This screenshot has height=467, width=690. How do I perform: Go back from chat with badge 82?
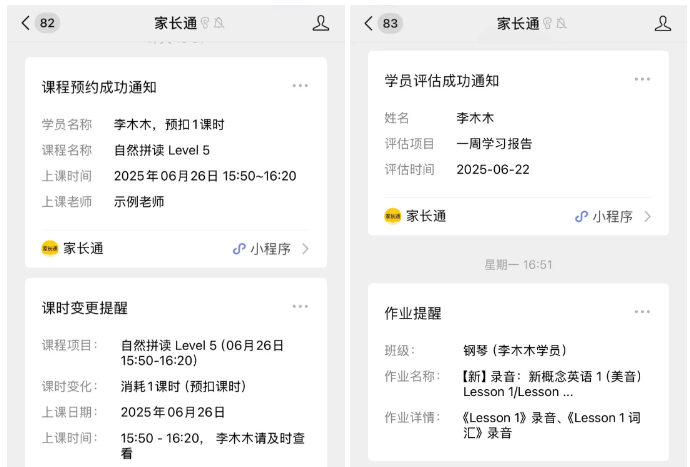[x=25, y=23]
